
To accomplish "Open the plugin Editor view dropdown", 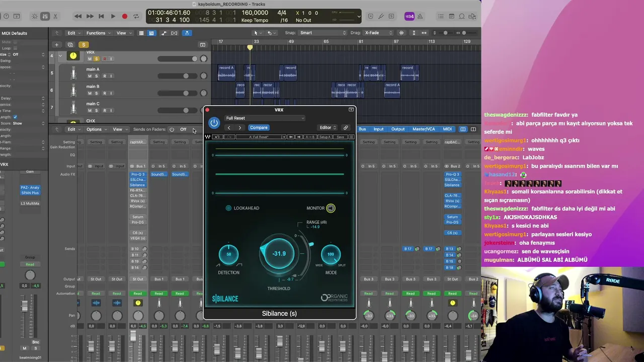I will pos(328,128).
